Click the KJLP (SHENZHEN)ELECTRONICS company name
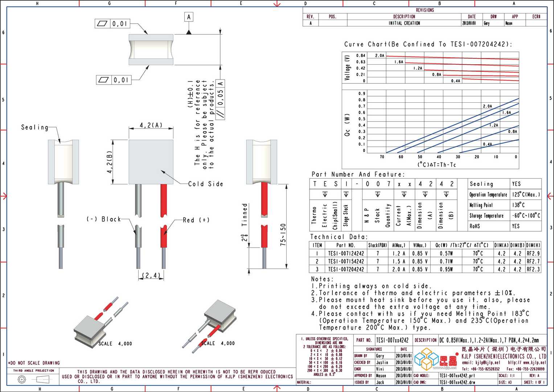The height and width of the screenshot is (392, 554). pos(504,356)
